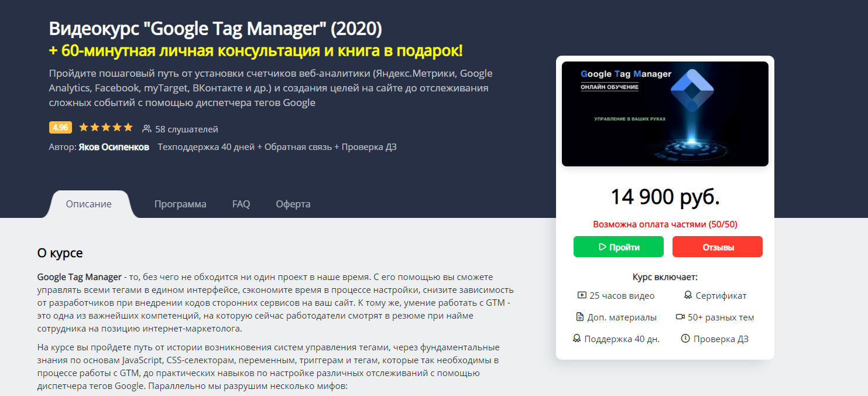Viewport: 868px width, 396px height.
Task: Click the Видеокурс "Google Tag Manager" (2020) title
Action: point(215,28)
